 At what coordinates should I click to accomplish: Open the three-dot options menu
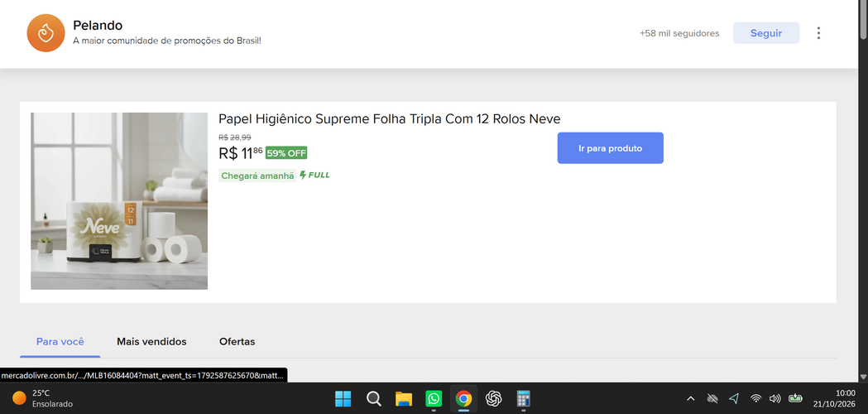(818, 33)
